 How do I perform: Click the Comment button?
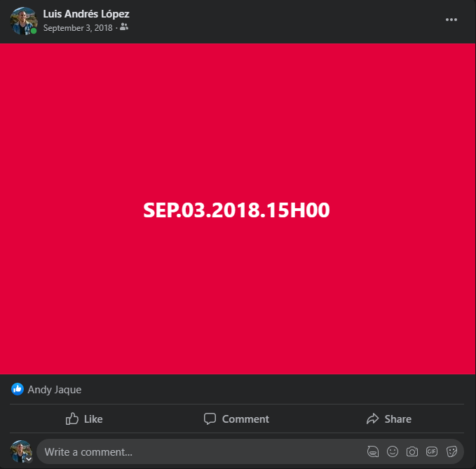point(236,419)
